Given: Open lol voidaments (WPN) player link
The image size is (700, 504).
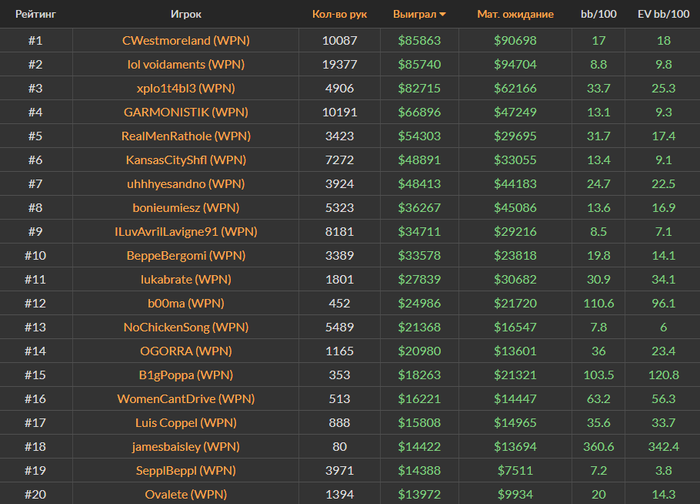Looking at the screenshot, I should [x=186, y=64].
